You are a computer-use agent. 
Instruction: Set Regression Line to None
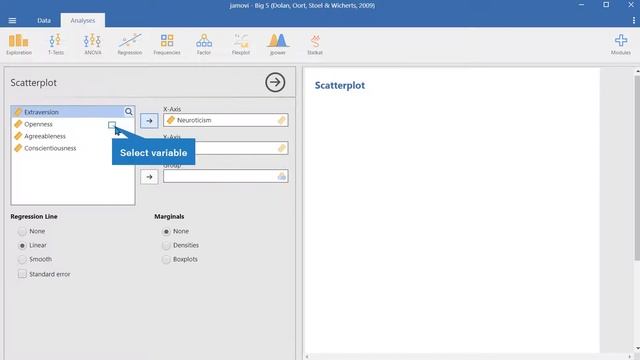tap(22, 231)
